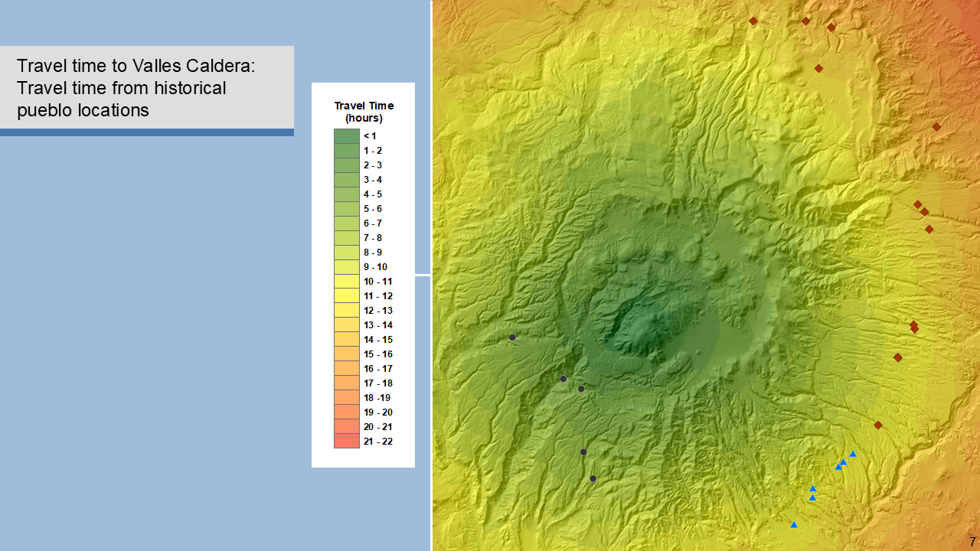Click the lowest red diamond map marker
This screenshot has width=980, height=551.
tap(878, 425)
